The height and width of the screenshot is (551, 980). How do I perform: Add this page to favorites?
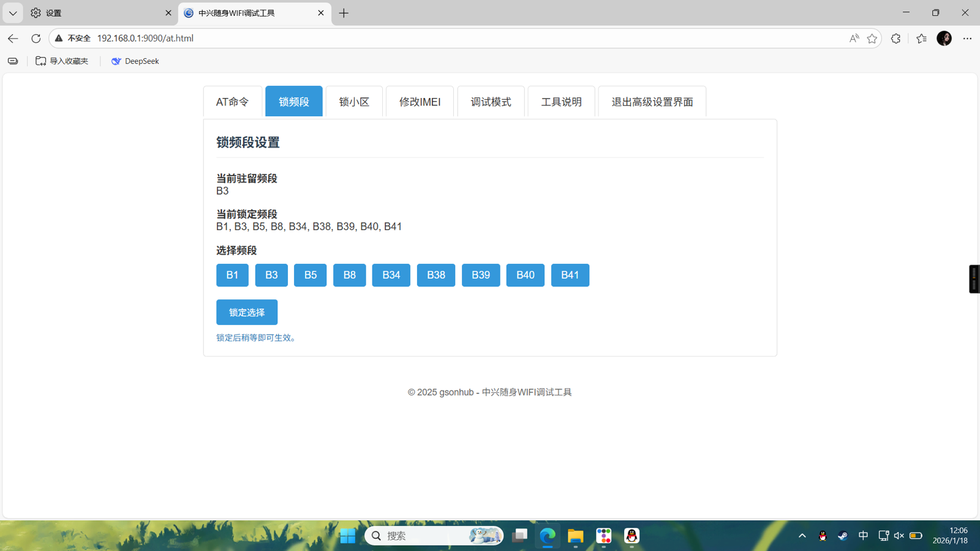(x=872, y=38)
